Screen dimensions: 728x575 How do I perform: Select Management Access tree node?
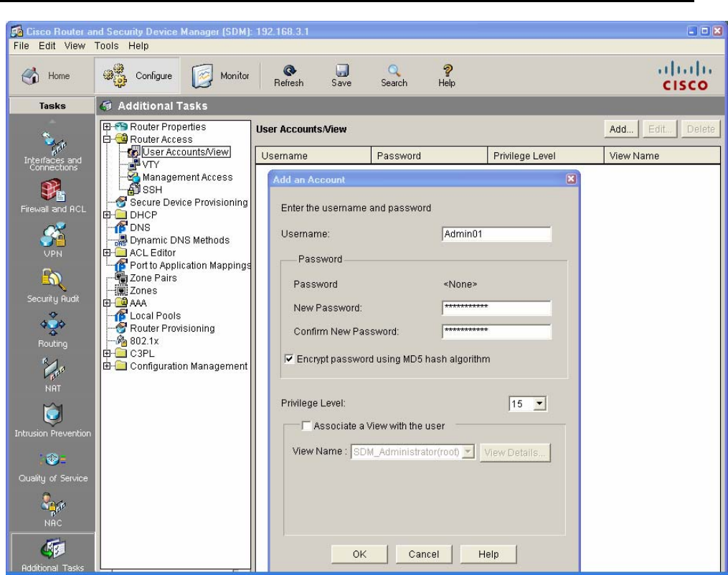(187, 177)
